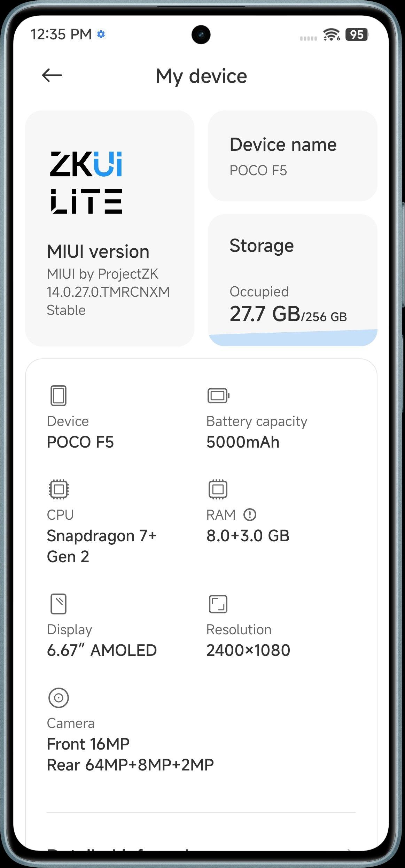
Task: Tap the Battery capacity icon
Action: coord(218,396)
